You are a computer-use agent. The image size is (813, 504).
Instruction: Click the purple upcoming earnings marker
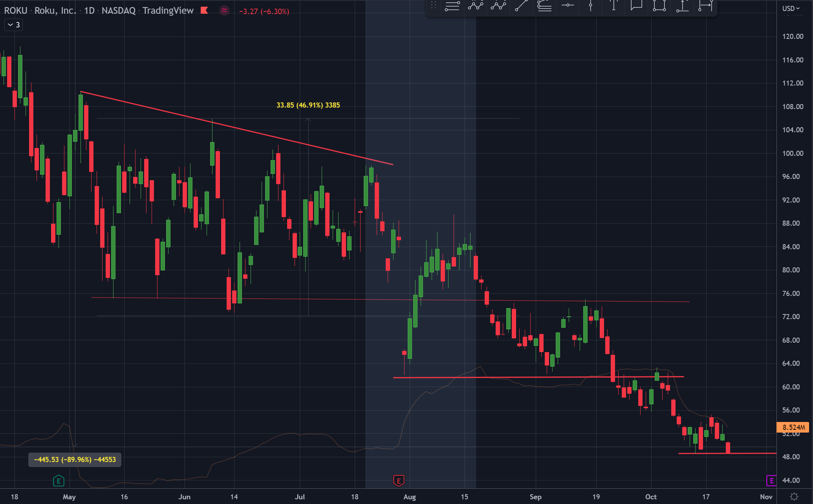click(771, 480)
